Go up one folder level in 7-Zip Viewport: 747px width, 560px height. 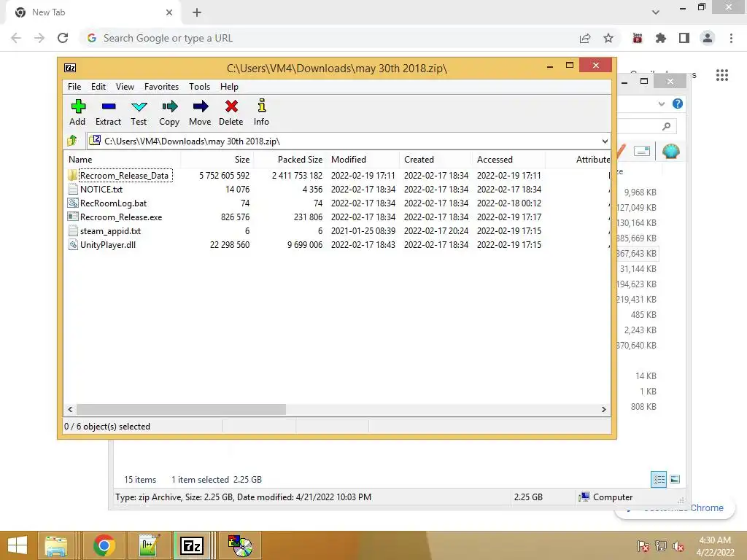click(72, 141)
